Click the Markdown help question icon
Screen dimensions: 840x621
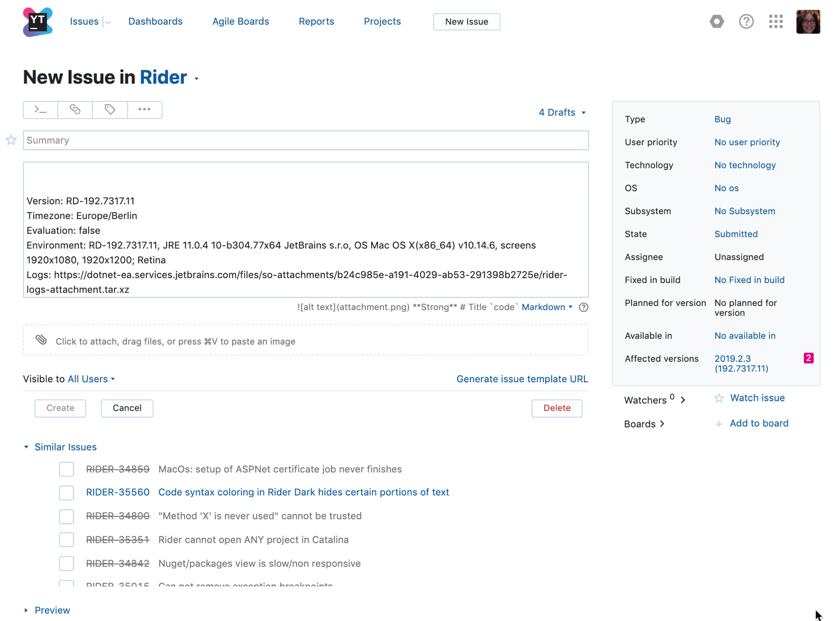click(583, 307)
